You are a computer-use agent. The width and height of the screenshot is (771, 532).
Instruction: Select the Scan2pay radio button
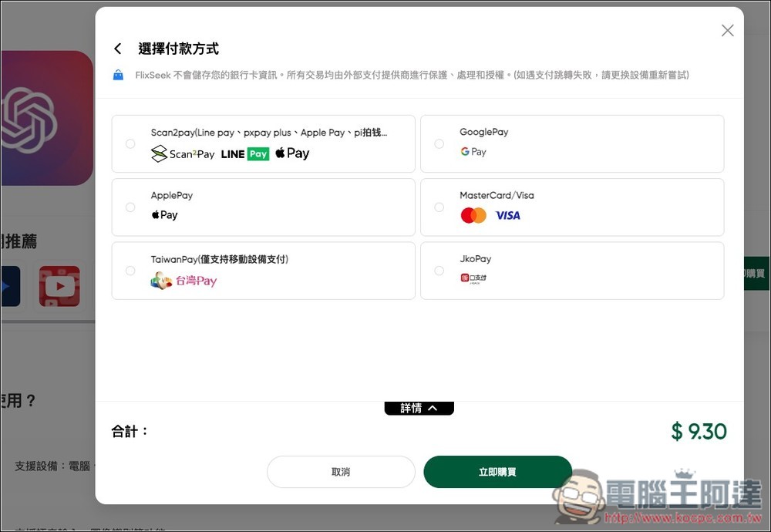tap(130, 143)
